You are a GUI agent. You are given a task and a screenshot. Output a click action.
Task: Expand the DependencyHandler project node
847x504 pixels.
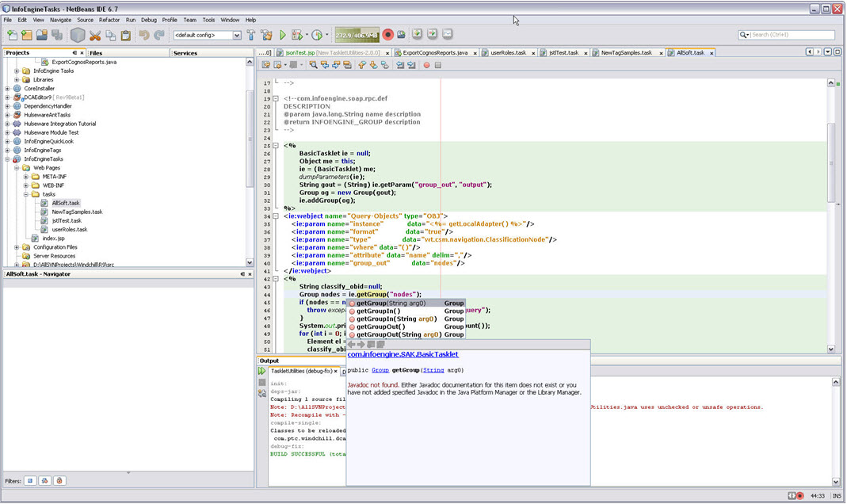tap(8, 106)
